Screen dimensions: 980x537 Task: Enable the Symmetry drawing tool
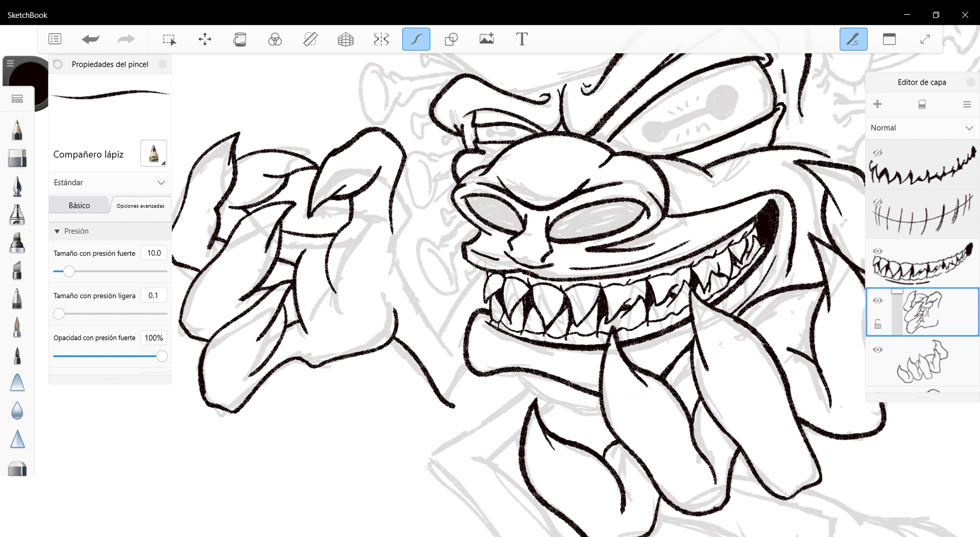click(x=381, y=39)
